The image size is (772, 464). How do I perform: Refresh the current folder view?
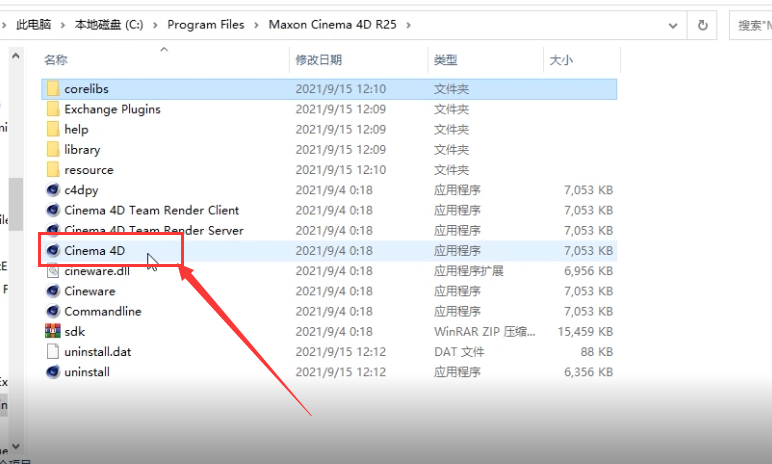click(703, 25)
